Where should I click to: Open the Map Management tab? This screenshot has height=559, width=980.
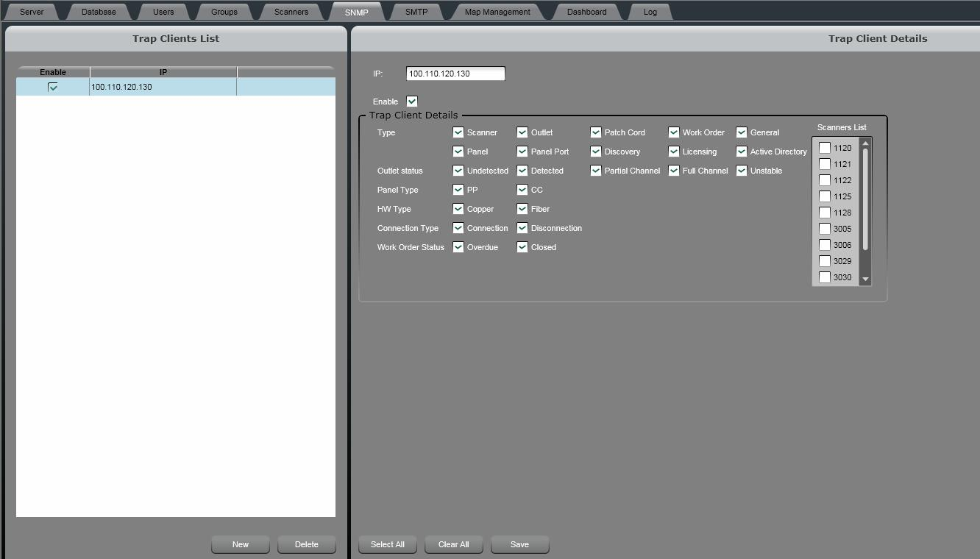[x=497, y=12]
